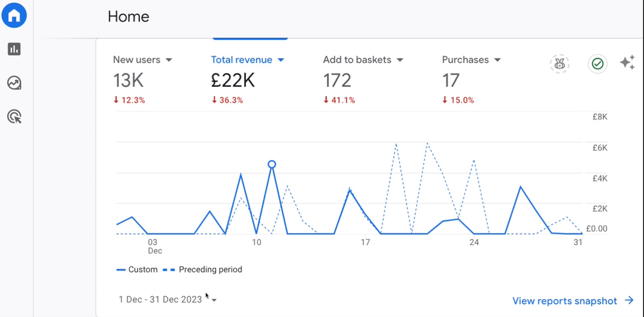Click the green checkmark status icon

(x=597, y=63)
